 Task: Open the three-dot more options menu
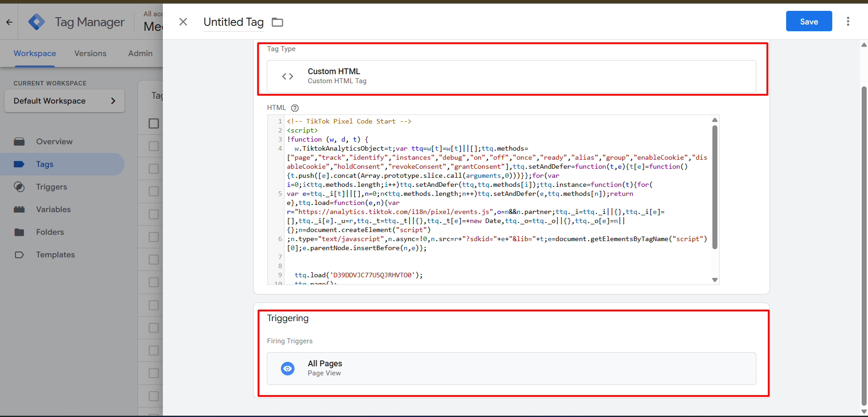(x=848, y=21)
